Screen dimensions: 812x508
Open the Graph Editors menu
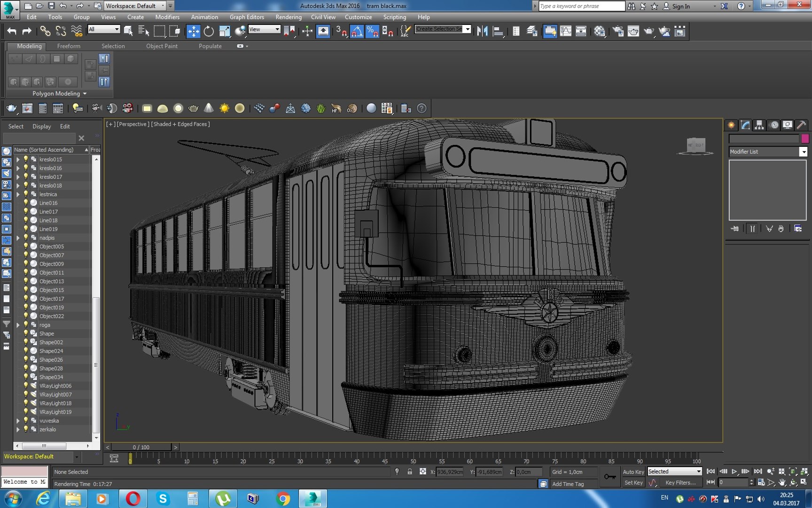click(247, 17)
